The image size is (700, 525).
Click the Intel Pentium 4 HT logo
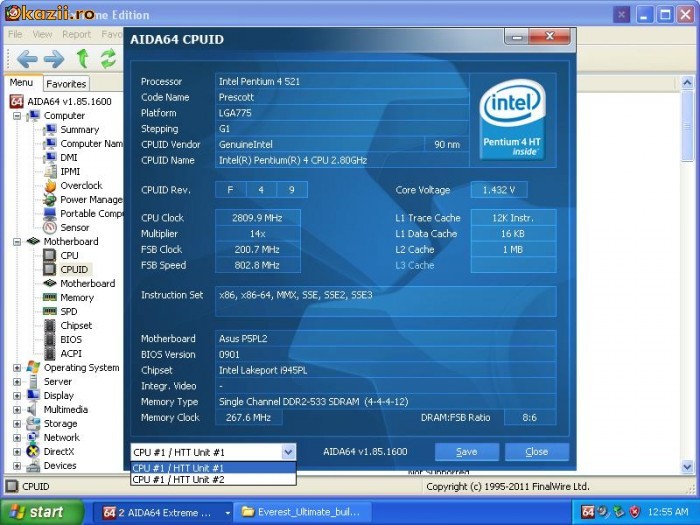[512, 120]
